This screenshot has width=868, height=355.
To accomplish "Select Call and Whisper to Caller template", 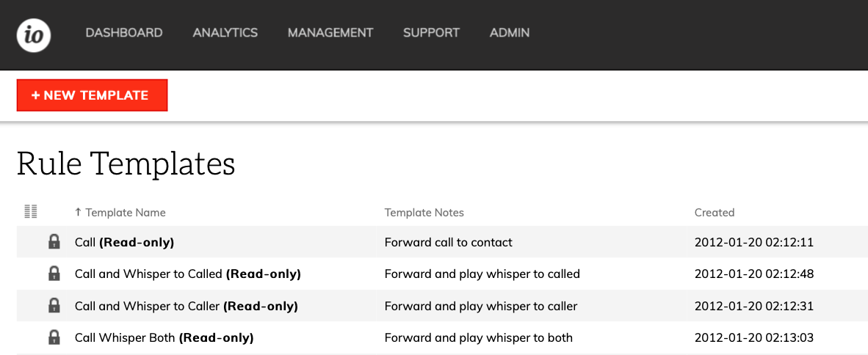I will pyautogui.click(x=186, y=306).
